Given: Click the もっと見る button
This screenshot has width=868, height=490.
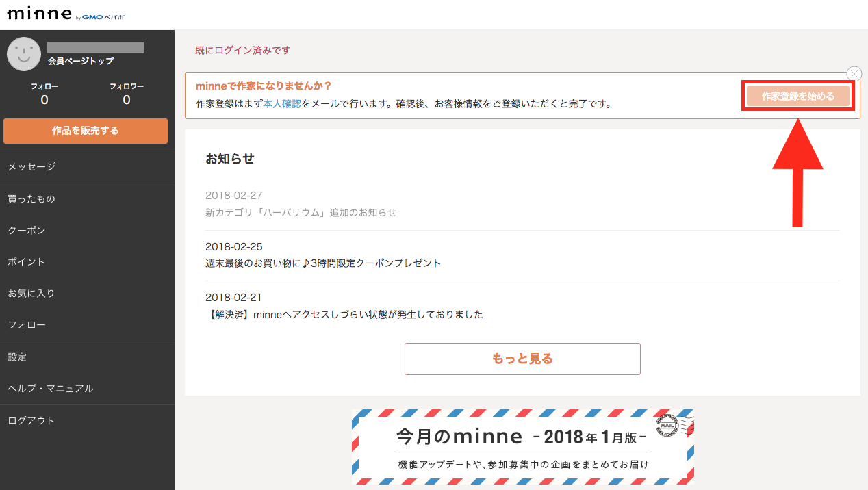Looking at the screenshot, I should pyautogui.click(x=522, y=359).
